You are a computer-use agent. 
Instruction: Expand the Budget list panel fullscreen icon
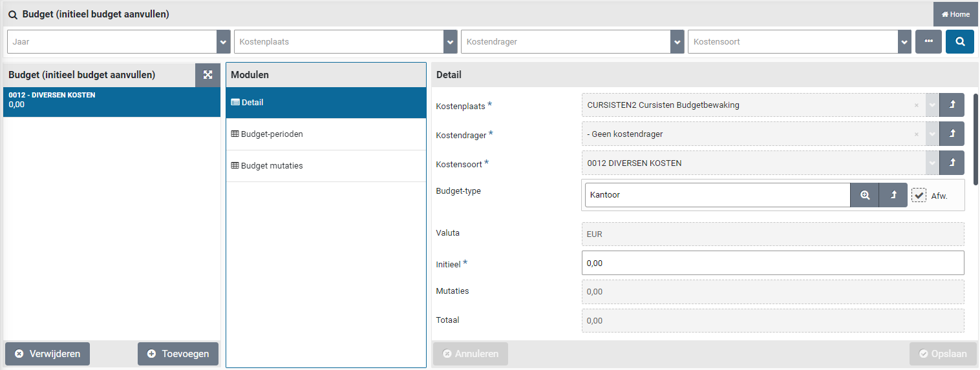(208, 75)
